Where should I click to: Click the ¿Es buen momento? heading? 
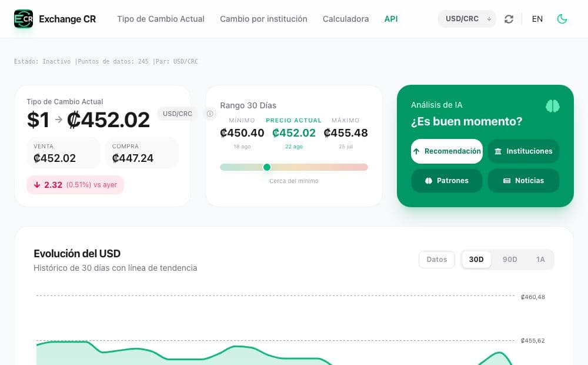coord(466,121)
